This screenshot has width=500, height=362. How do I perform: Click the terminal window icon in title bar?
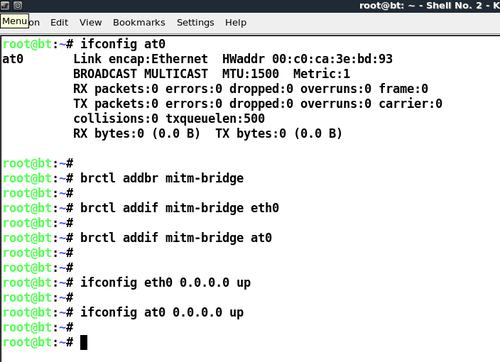[x=5, y=5]
